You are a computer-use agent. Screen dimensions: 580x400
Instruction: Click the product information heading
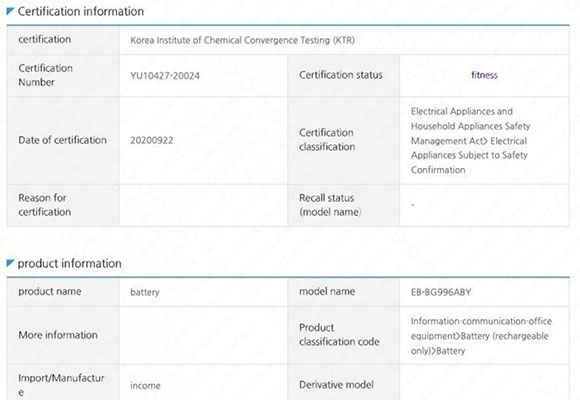[x=70, y=263]
